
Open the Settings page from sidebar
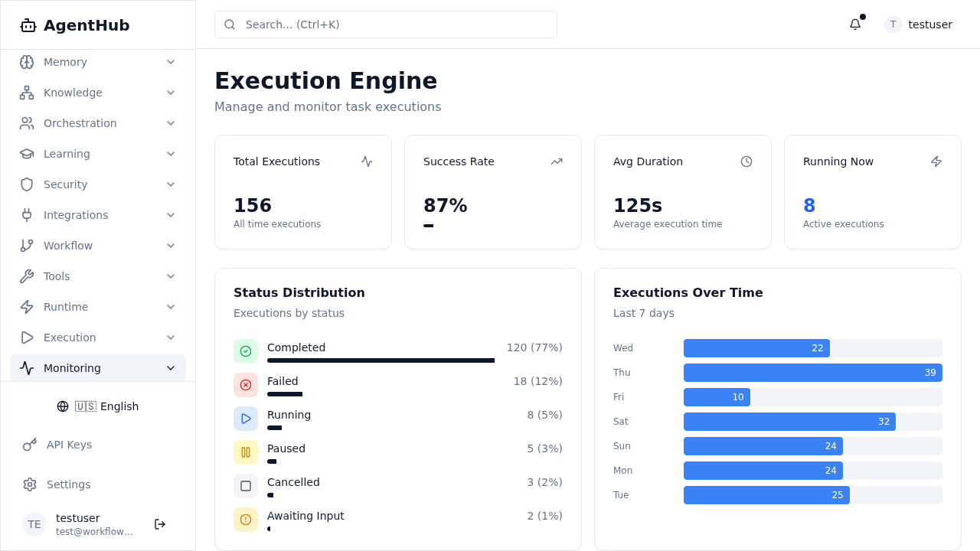[68, 484]
